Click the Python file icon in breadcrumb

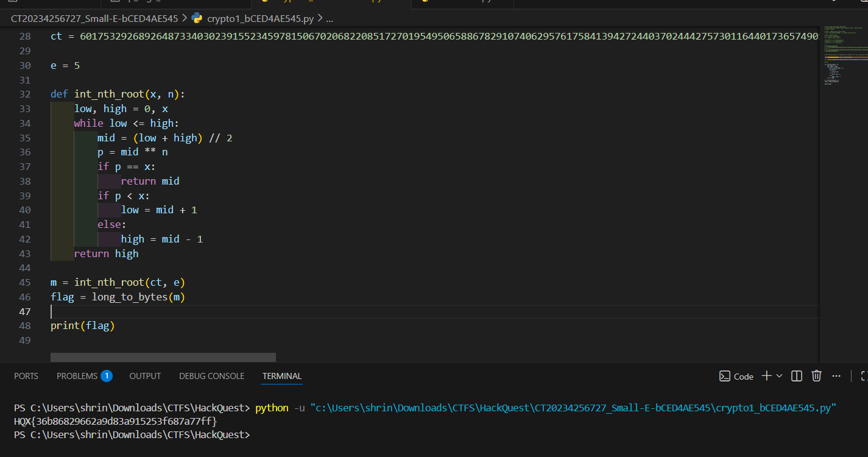(197, 18)
